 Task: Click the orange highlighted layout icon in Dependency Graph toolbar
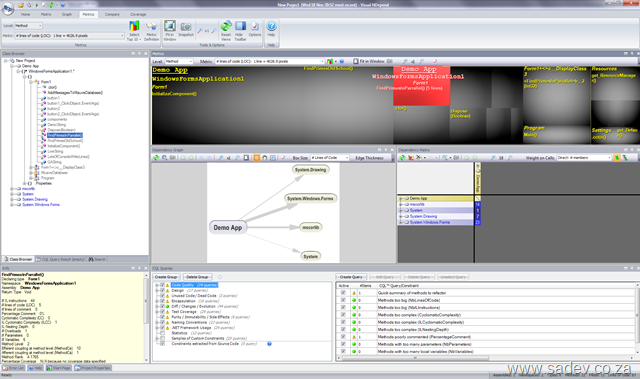(x=257, y=158)
